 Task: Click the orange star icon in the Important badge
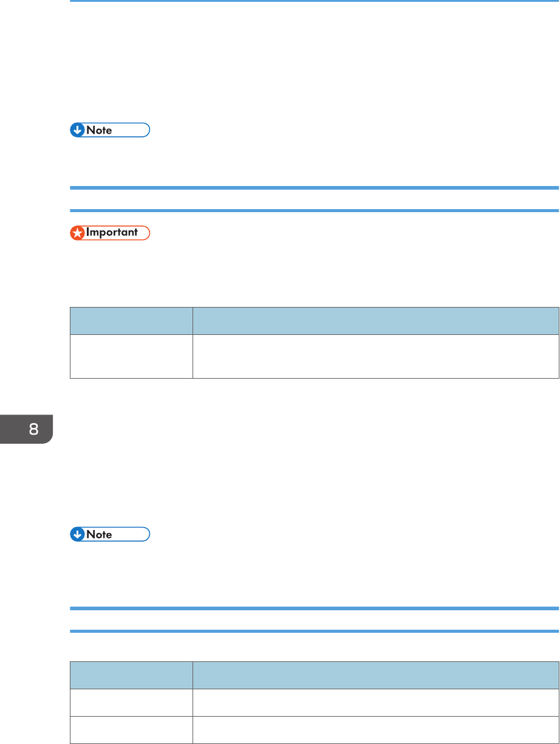pos(77,233)
